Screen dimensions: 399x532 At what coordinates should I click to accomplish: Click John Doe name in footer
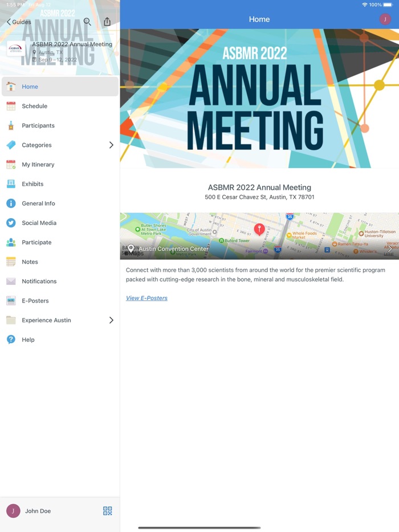(38, 511)
